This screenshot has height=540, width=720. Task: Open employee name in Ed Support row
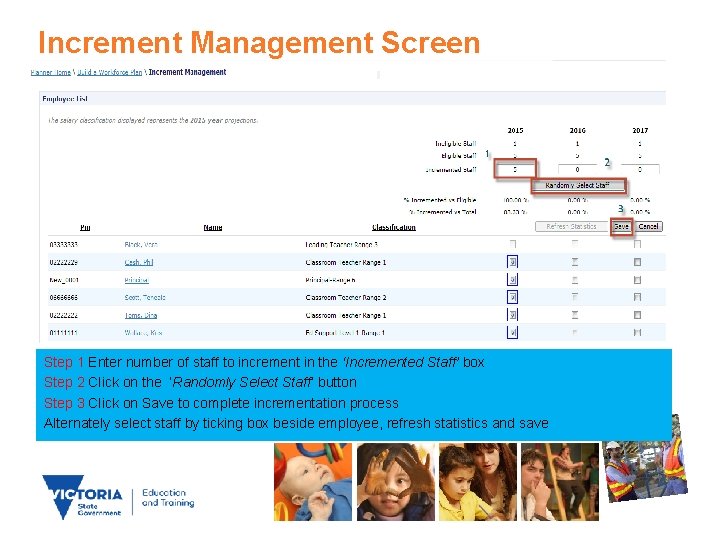143,333
